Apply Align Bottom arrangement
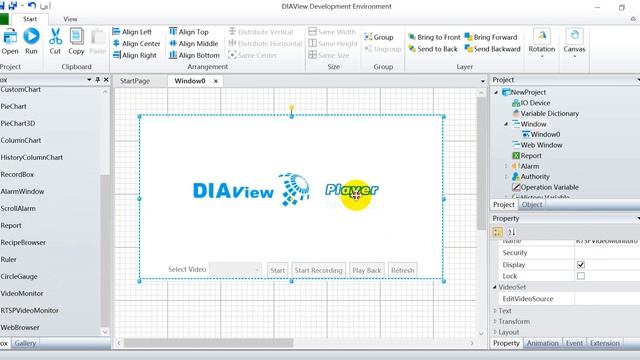This screenshot has width=640, height=360. tap(194, 55)
